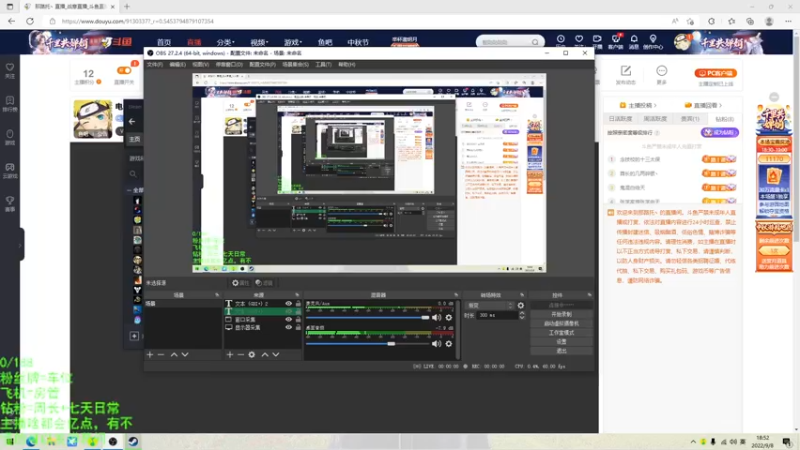Open OBS 视图 menu

click(200, 65)
